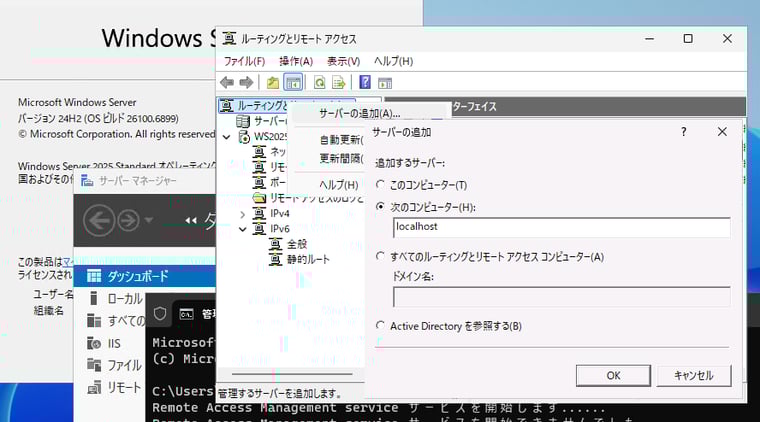This screenshot has width=760, height=422.
Task: Collapse the WS2025 server tree node
Action: [226, 137]
